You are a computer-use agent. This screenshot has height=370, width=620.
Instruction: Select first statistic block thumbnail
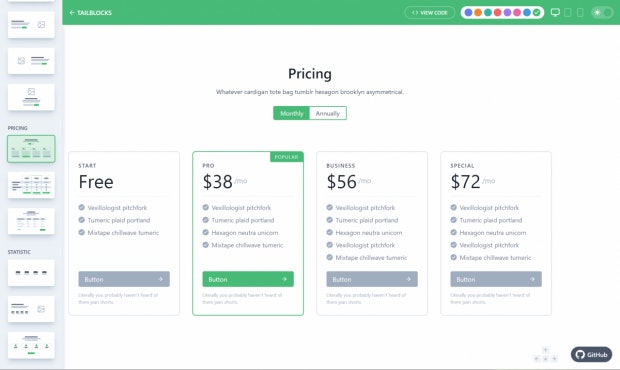[x=31, y=273]
